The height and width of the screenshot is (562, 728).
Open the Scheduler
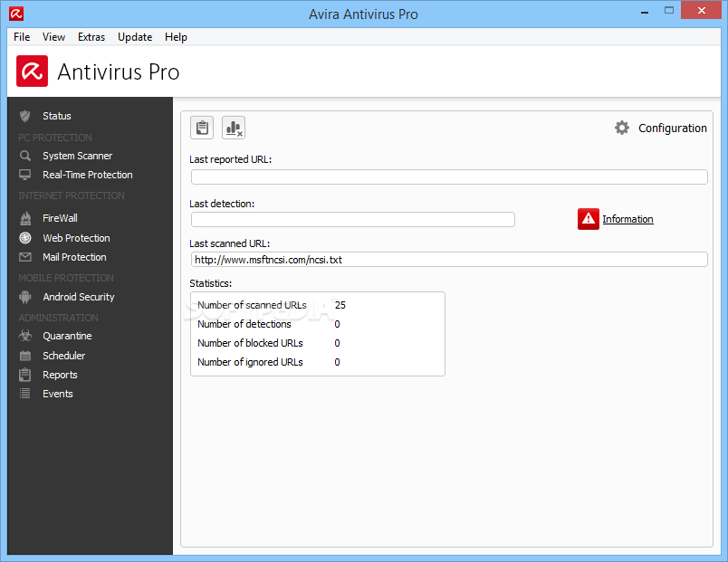(x=64, y=356)
